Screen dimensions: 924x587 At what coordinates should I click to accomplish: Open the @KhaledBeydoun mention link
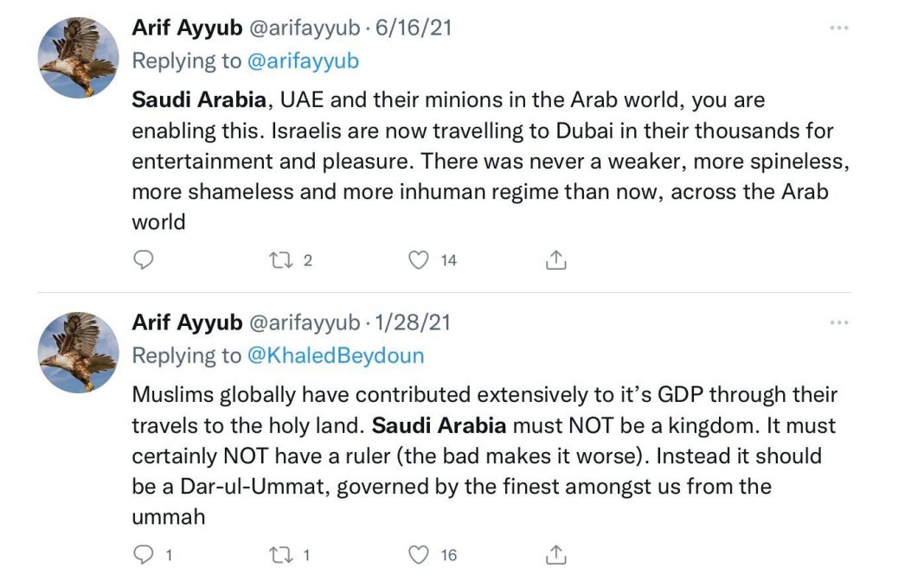(x=336, y=356)
